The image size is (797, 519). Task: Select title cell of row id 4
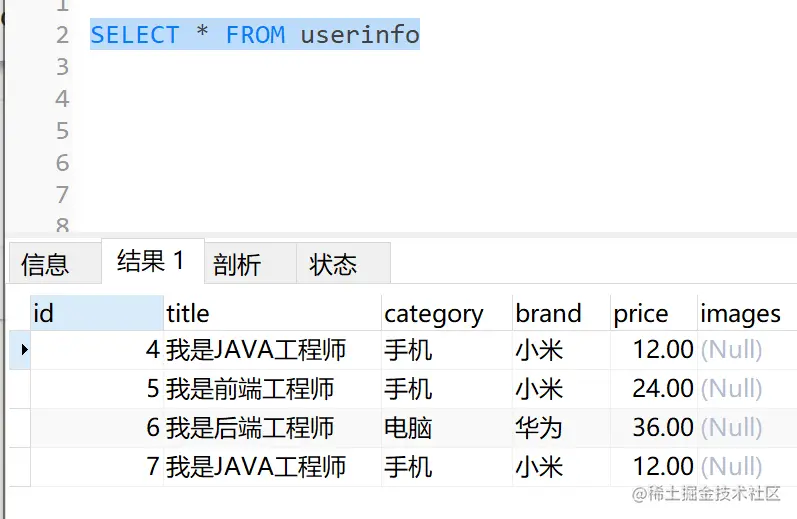272,350
